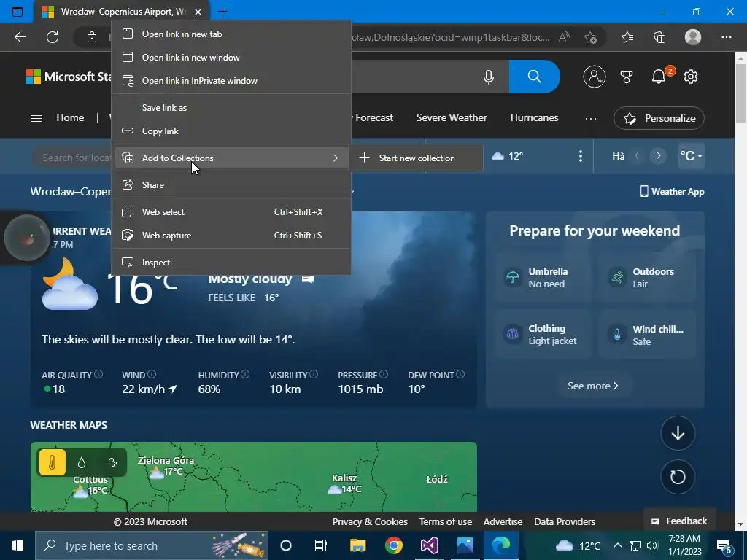The width and height of the screenshot is (747, 560).
Task: Open the Favorites list icon
Action: (627, 37)
